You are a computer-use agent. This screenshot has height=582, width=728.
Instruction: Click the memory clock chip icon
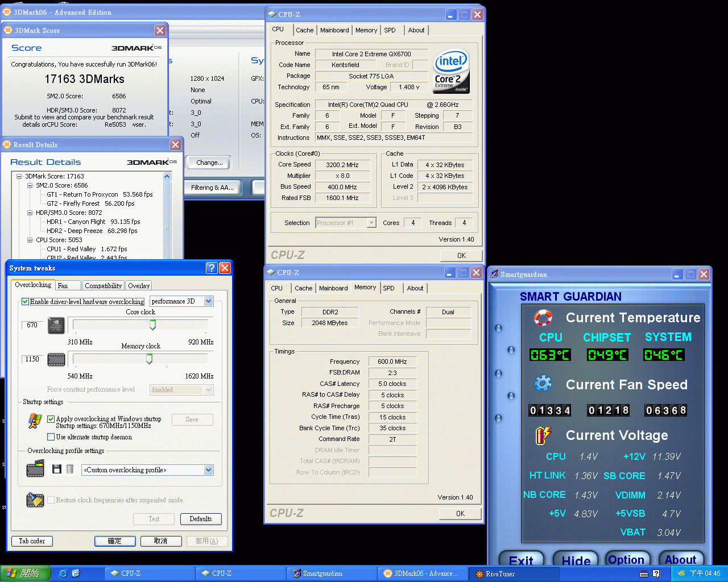click(x=56, y=359)
